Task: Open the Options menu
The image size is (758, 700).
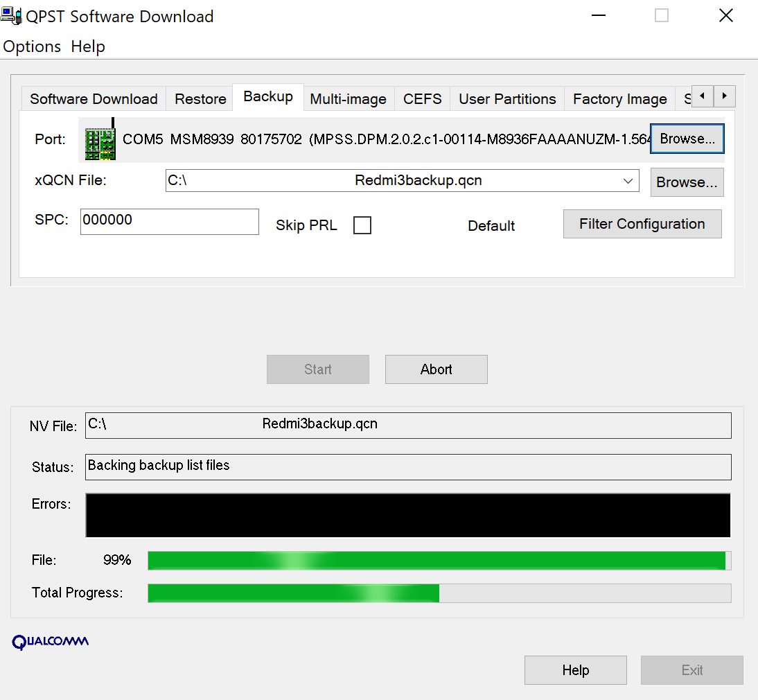Action: [x=32, y=46]
